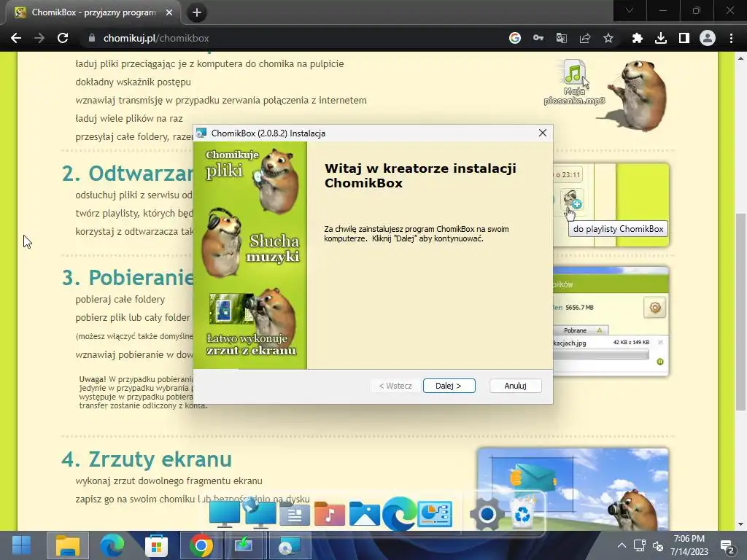The height and width of the screenshot is (560, 747).
Task: Open Microsoft Store from the taskbar
Action: [156, 545]
